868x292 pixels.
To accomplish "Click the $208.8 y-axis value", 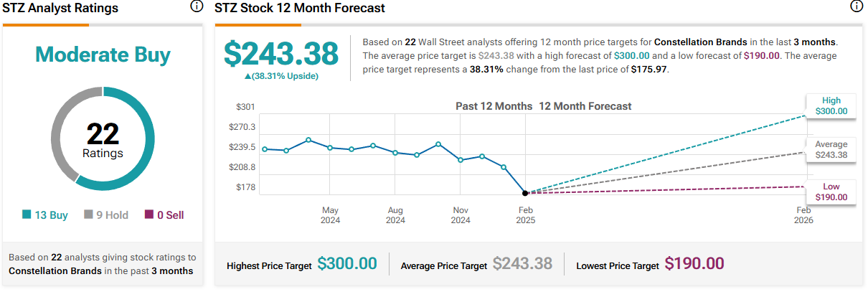I will [x=241, y=167].
